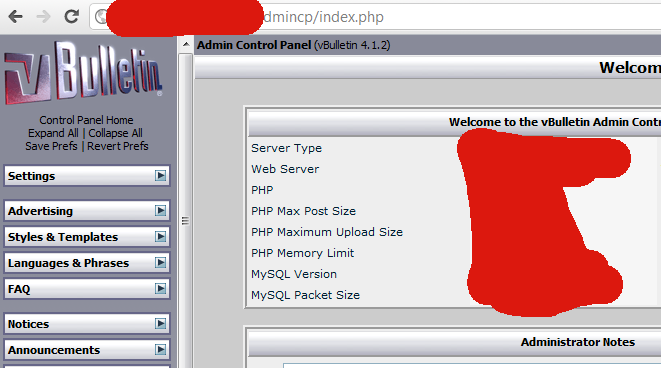This screenshot has width=661, height=368.
Task: Open Control Panel Home link
Action: point(86,120)
